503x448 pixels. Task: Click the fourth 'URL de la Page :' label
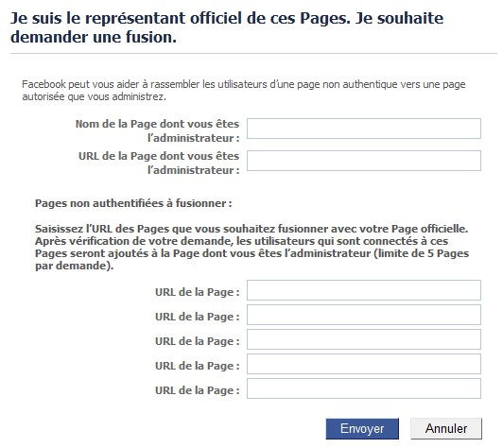198,366
